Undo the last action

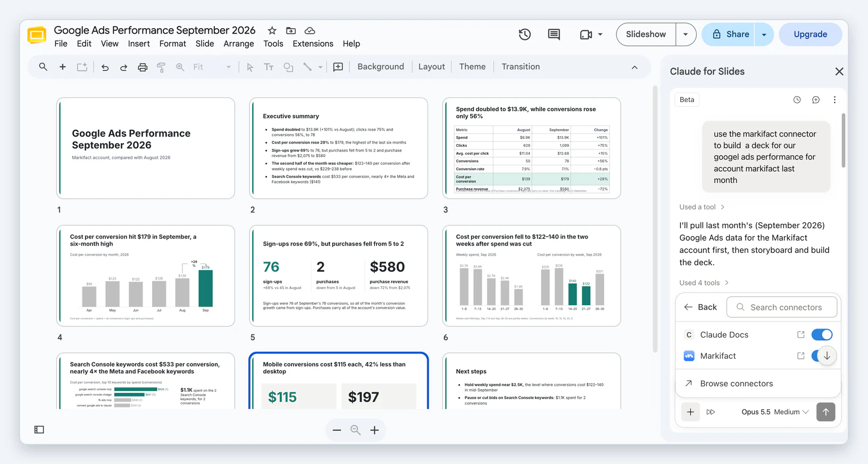pyautogui.click(x=105, y=68)
